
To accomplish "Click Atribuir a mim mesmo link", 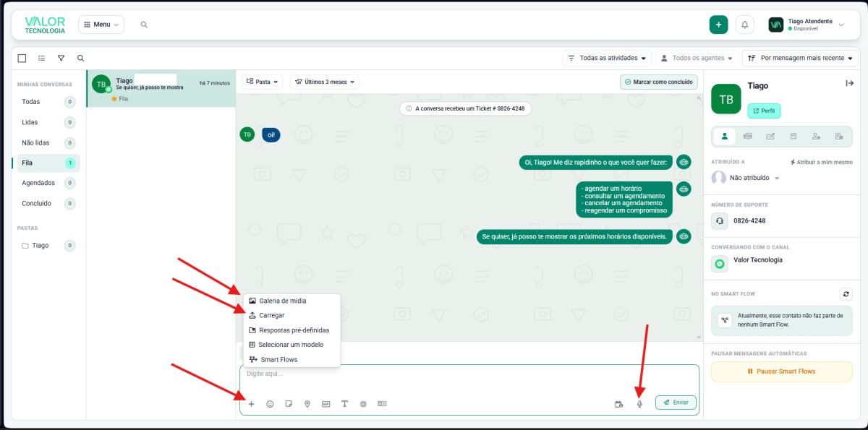I will click(x=822, y=163).
